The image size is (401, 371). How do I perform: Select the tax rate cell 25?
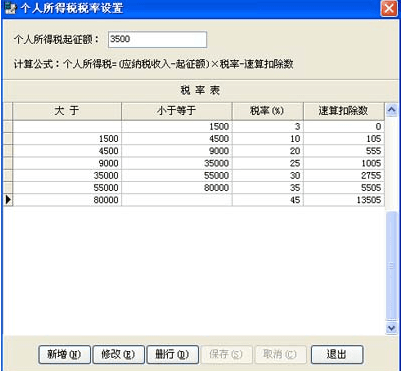[268, 163]
